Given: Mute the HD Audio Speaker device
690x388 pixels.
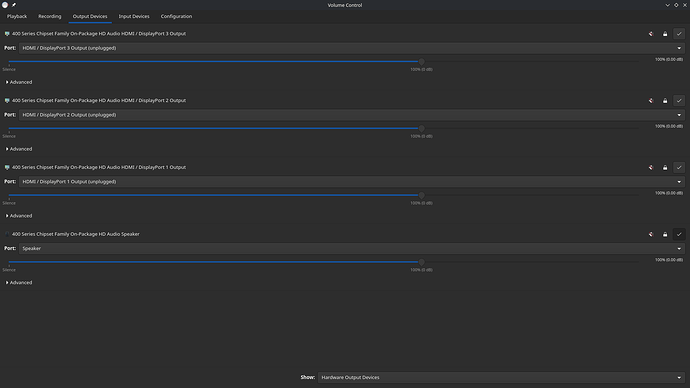Looking at the screenshot, I should pyautogui.click(x=651, y=234).
